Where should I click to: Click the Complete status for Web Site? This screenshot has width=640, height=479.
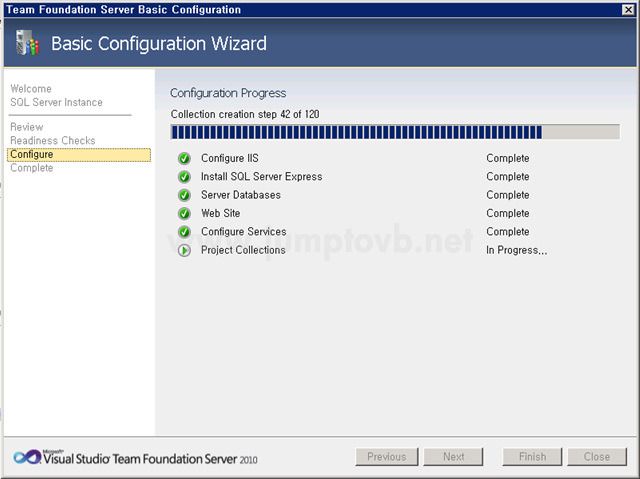click(508, 213)
